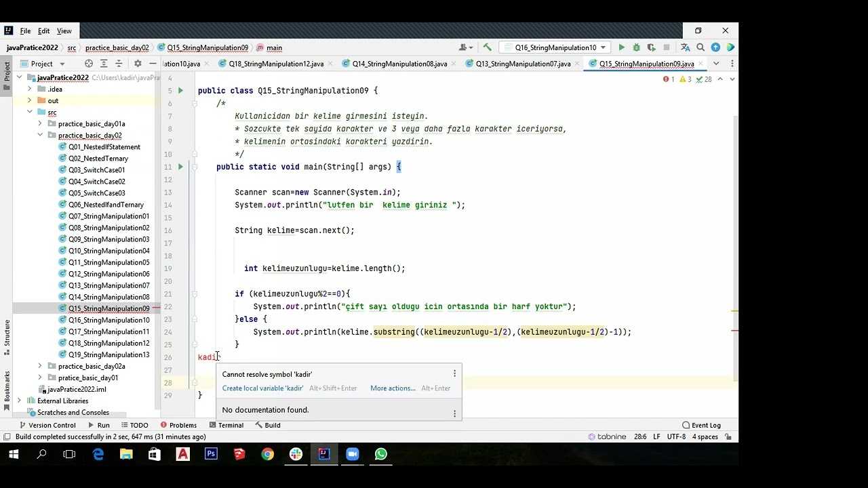Open Google Chrome from the taskbar
Screen dimensions: 868x488
click(x=268, y=454)
